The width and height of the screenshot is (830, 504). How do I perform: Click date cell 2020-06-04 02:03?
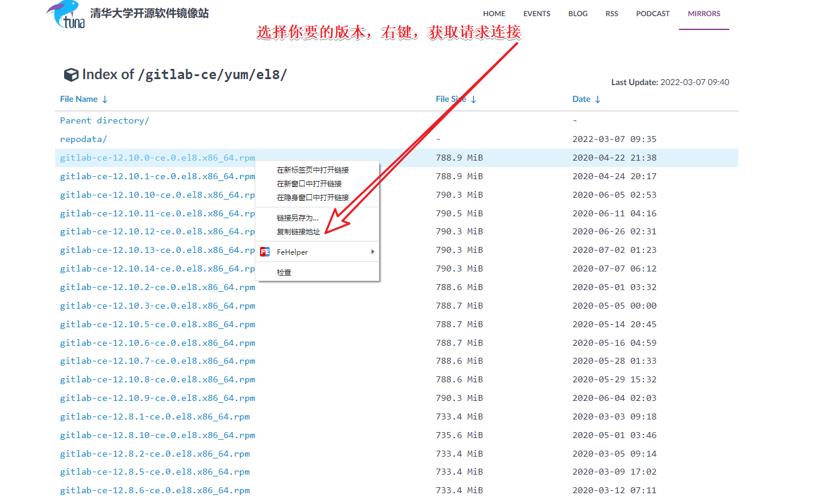(614, 398)
